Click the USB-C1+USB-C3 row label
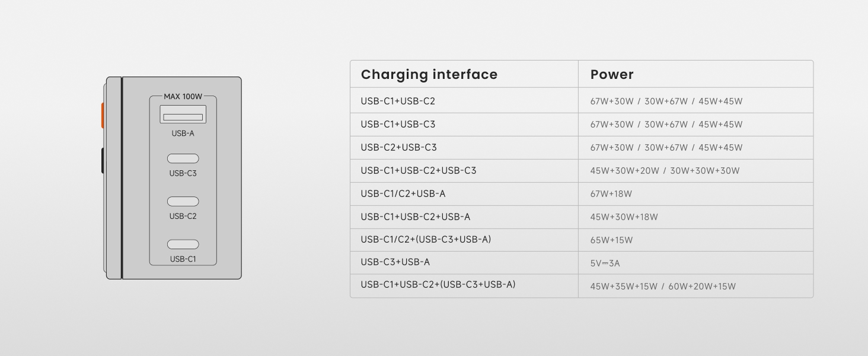 coord(398,125)
